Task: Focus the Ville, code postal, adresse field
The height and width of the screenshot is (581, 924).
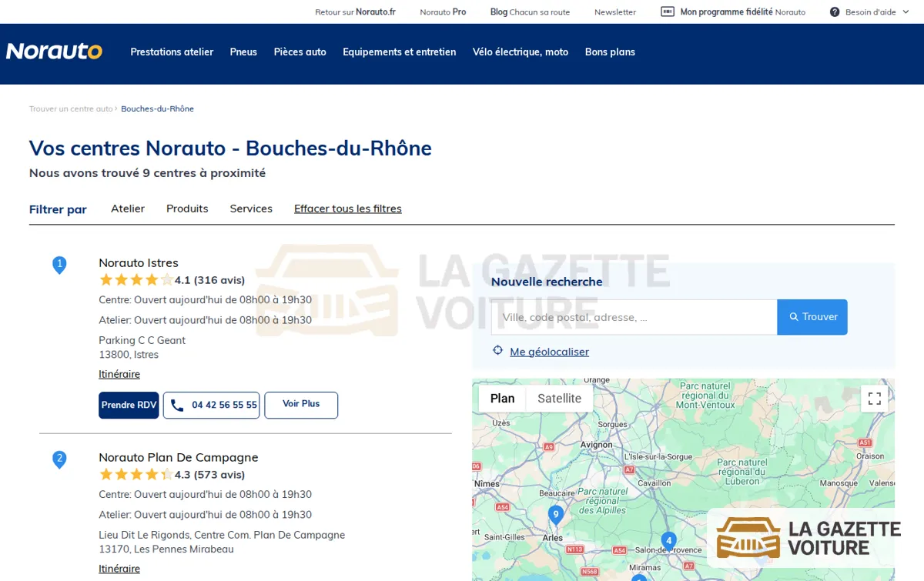Action: (634, 317)
